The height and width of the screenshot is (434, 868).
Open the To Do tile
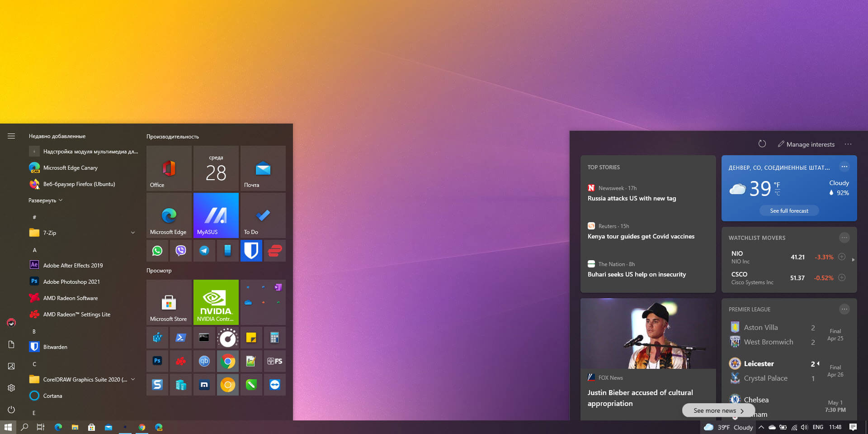263,215
